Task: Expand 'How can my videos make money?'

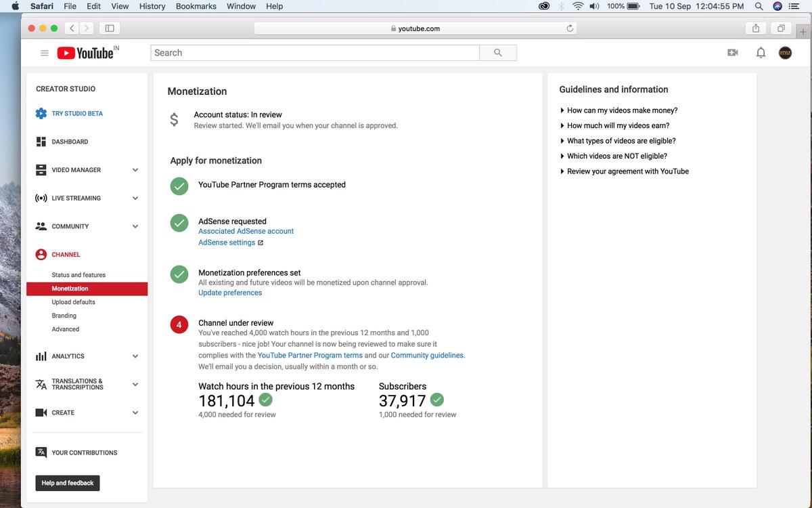Action: [x=618, y=110]
